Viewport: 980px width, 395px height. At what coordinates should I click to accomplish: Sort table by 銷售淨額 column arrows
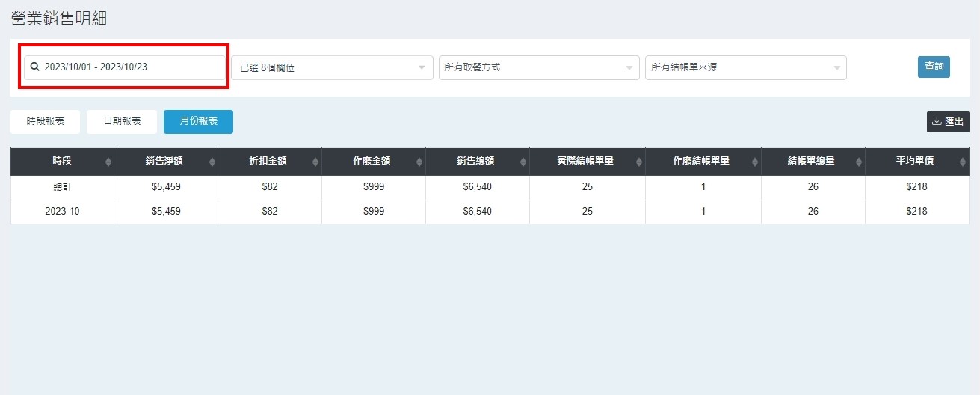pos(212,162)
